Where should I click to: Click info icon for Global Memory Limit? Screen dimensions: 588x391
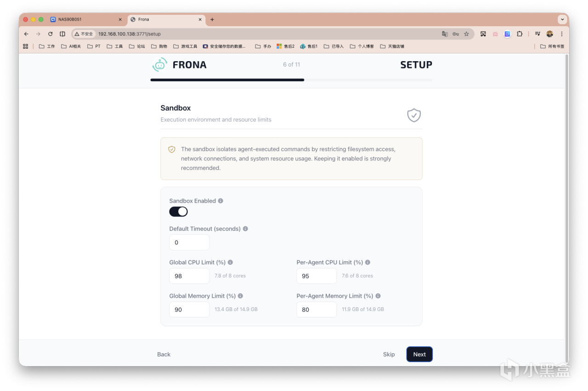click(x=240, y=296)
